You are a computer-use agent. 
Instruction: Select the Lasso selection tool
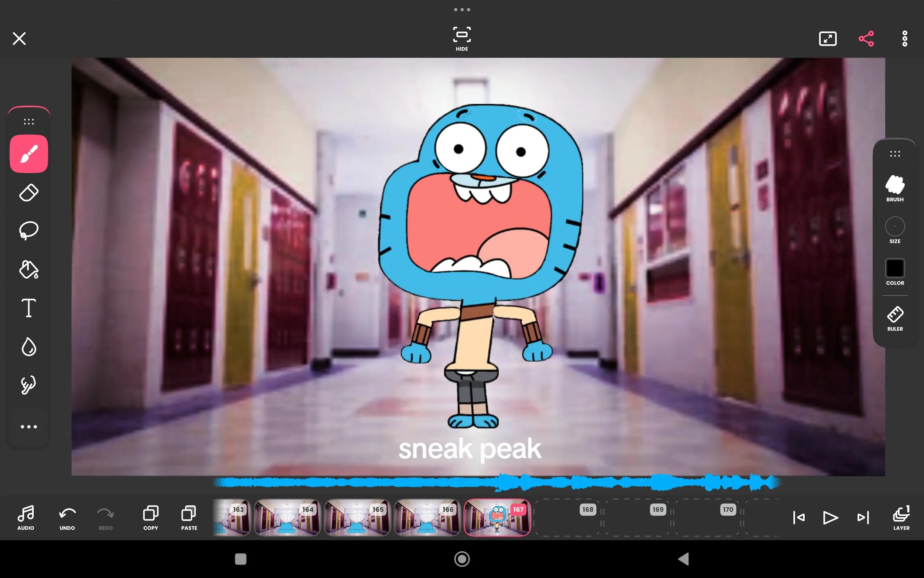[x=29, y=231]
